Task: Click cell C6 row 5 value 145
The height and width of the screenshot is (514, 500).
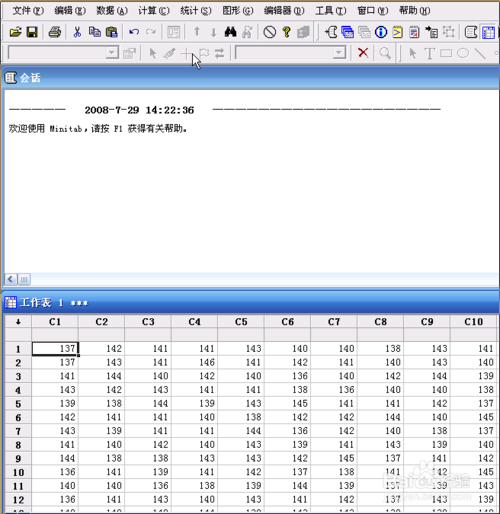Action: [288, 403]
